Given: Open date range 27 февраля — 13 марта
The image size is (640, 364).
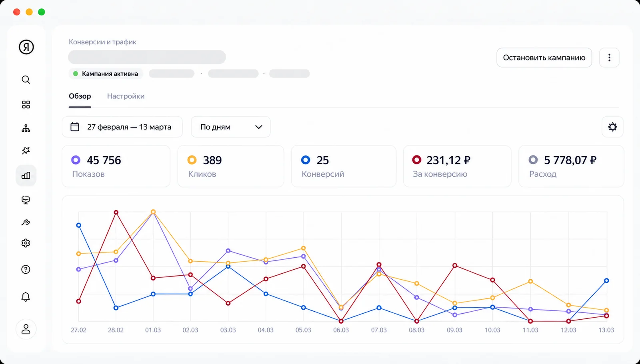Looking at the screenshot, I should (122, 127).
